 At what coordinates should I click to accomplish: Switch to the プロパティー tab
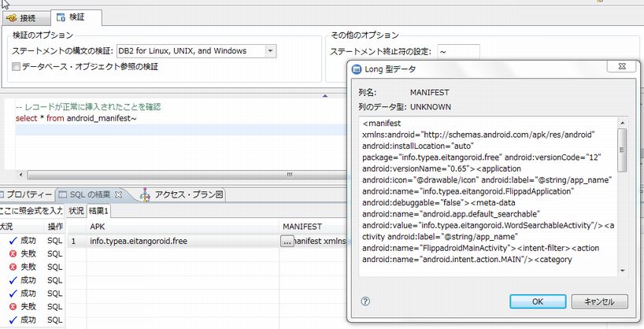pyautogui.click(x=28, y=194)
